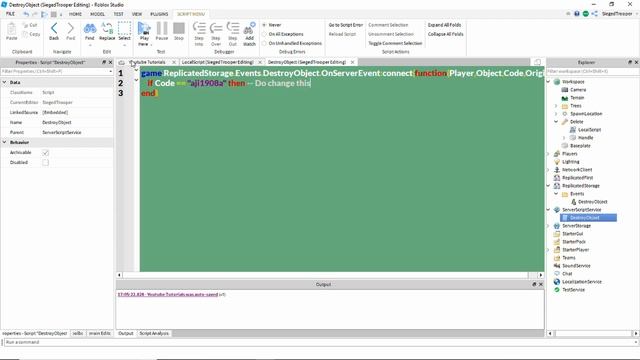
Task: Open the Replace tool
Action: (107, 29)
